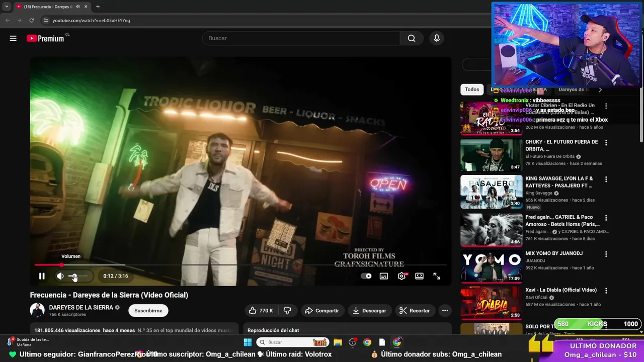644x362 pixels.
Task: Start voice search with microphone icon
Action: [437, 38]
